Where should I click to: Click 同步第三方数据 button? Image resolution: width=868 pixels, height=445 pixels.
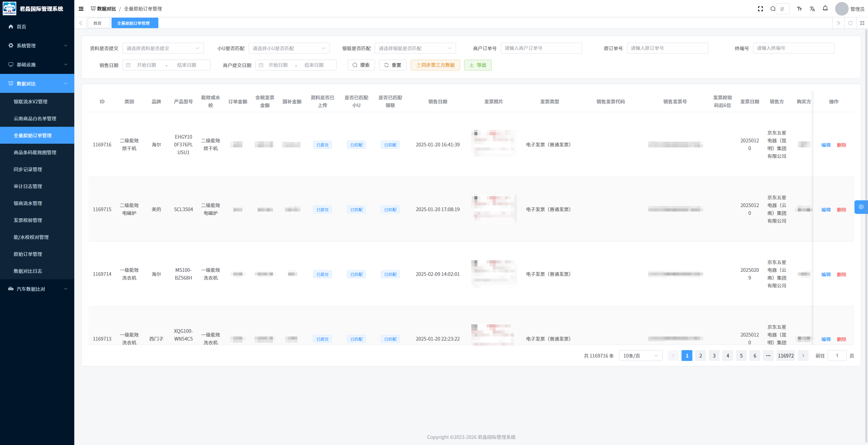click(435, 65)
